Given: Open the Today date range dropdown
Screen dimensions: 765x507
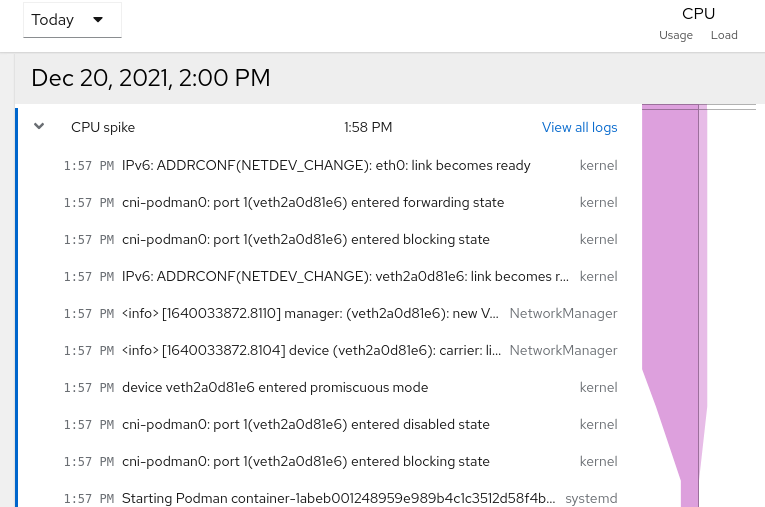Looking at the screenshot, I should (72, 20).
